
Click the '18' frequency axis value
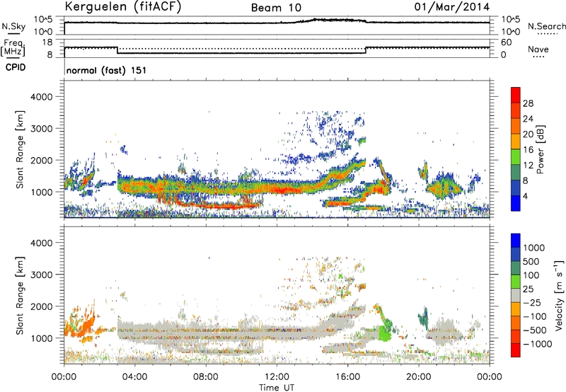point(47,42)
